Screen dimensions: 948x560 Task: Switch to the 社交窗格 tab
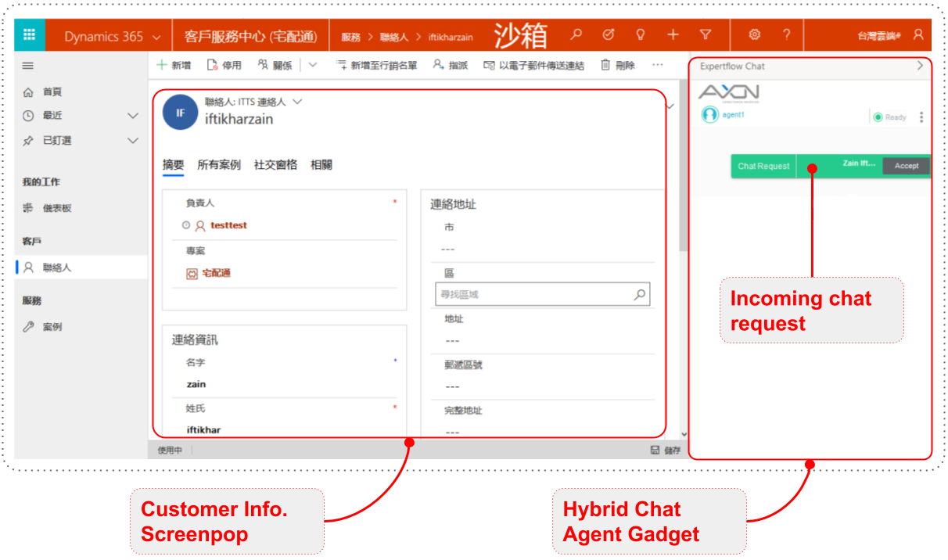(x=275, y=165)
